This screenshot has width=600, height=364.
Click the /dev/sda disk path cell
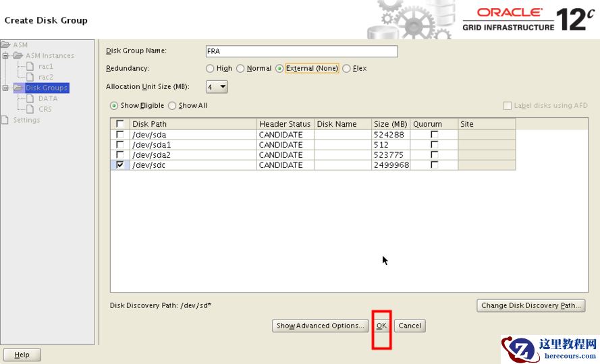click(193, 135)
